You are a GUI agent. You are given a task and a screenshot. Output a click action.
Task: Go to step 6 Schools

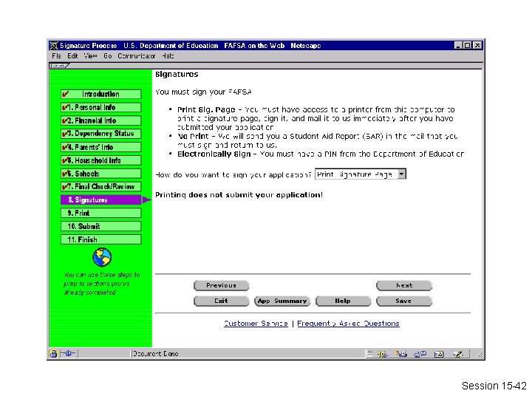click(x=100, y=174)
